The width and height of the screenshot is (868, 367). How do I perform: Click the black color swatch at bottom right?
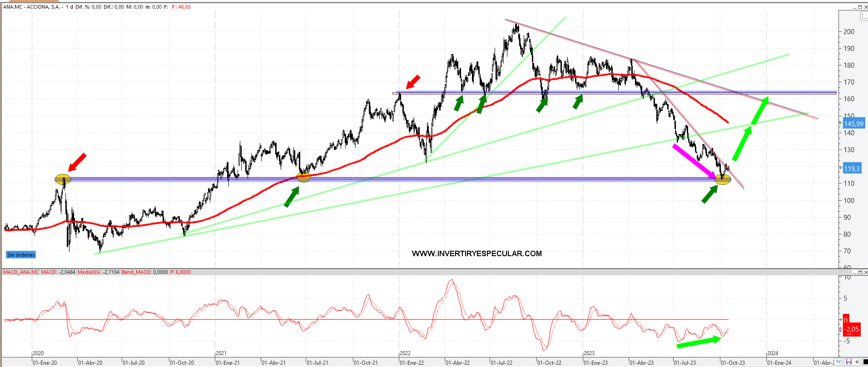[x=865, y=362]
